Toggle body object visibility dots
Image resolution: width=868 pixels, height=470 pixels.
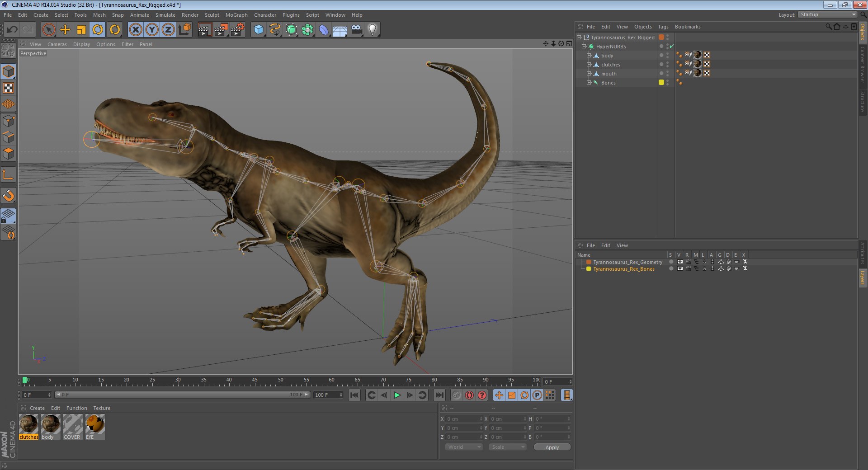(667, 56)
